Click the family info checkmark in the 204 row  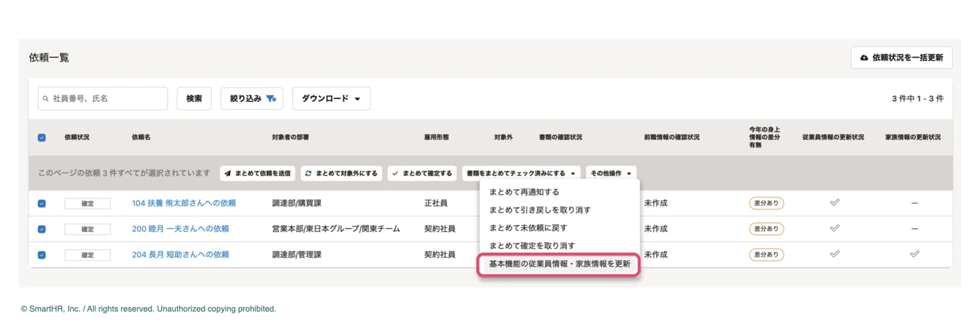click(914, 254)
